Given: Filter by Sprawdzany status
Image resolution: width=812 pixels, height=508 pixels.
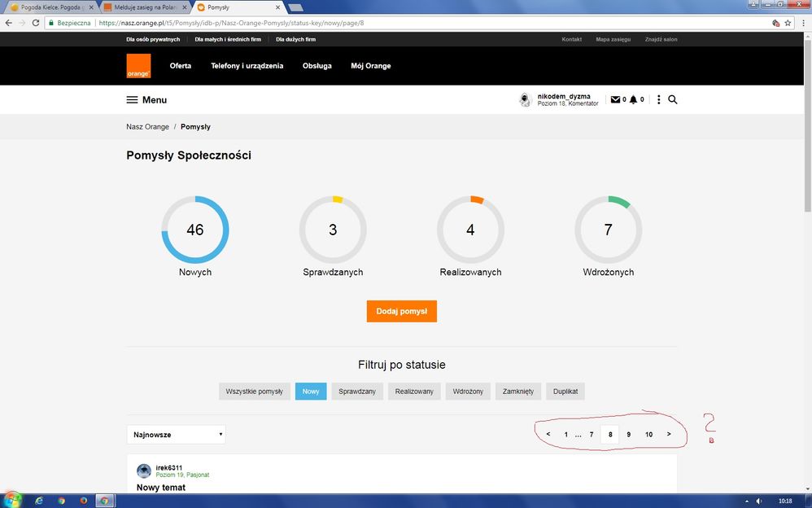Looking at the screenshot, I should click(357, 392).
